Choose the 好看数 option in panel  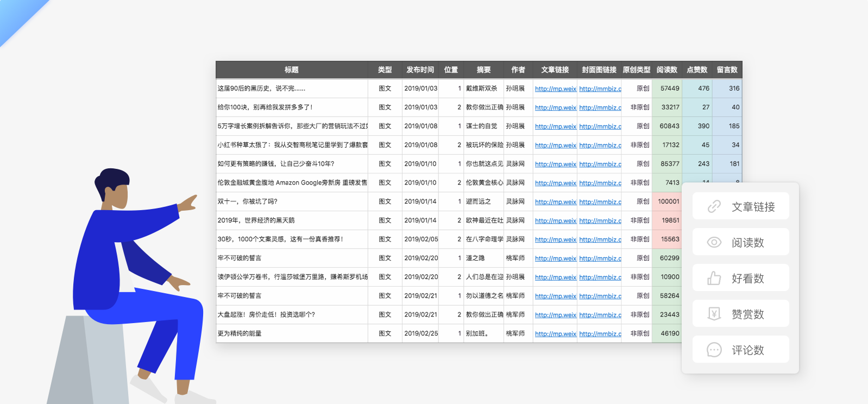(747, 278)
